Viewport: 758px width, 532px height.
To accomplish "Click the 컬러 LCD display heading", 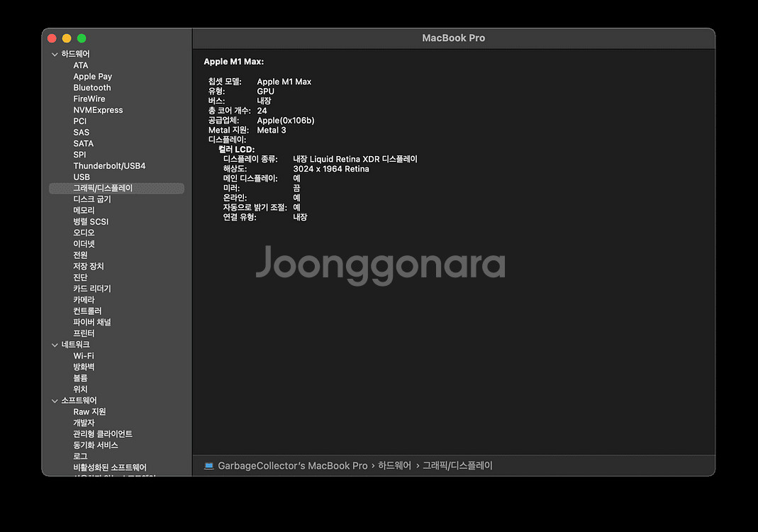I will coord(236,150).
